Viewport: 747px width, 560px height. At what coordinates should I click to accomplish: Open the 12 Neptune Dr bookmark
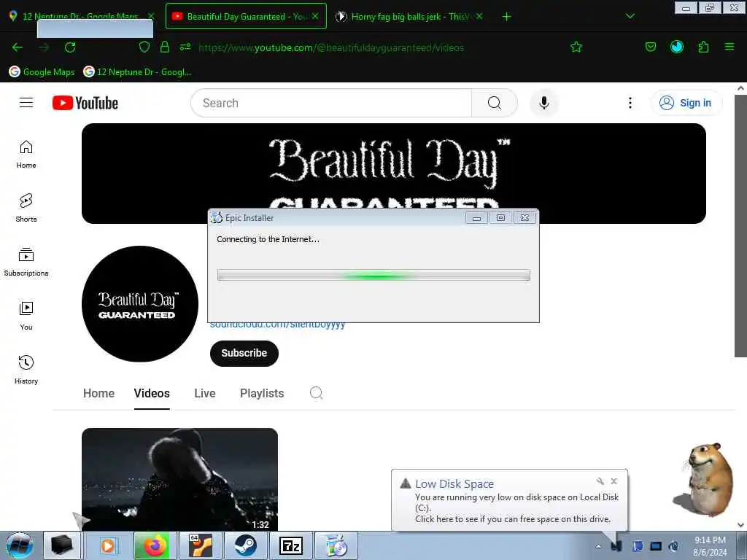coord(137,72)
